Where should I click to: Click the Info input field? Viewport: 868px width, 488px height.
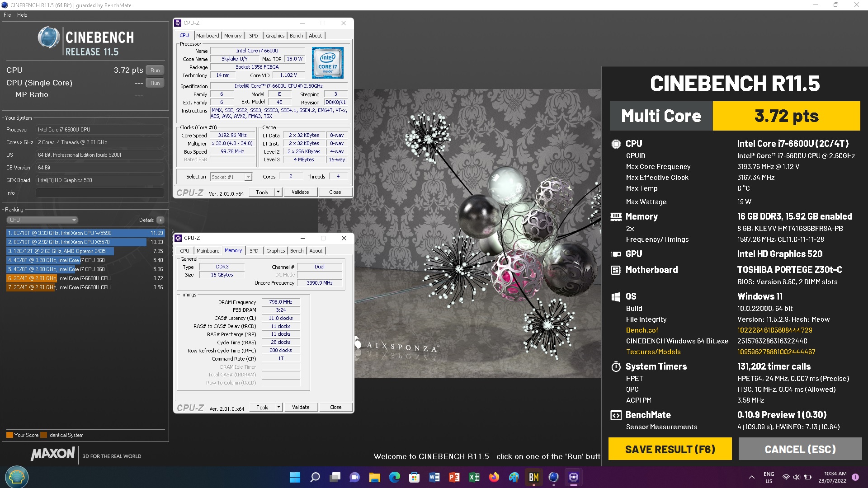99,193
